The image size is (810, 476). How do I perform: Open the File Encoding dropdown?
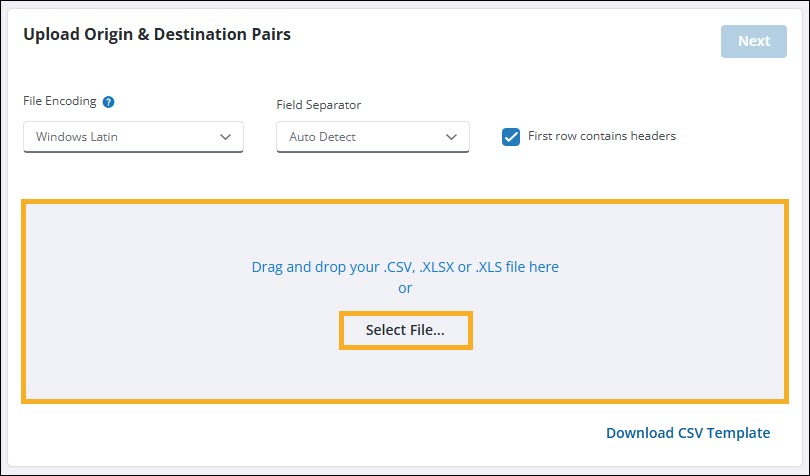(x=133, y=137)
